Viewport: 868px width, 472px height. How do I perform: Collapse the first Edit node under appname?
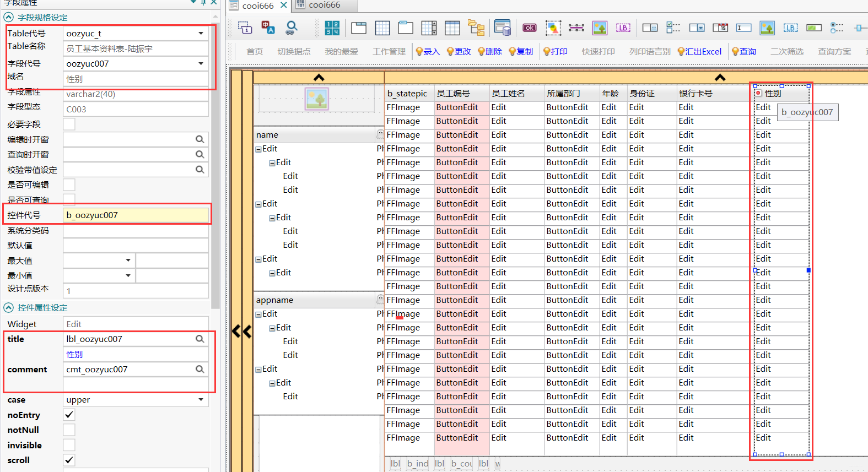tap(258, 314)
